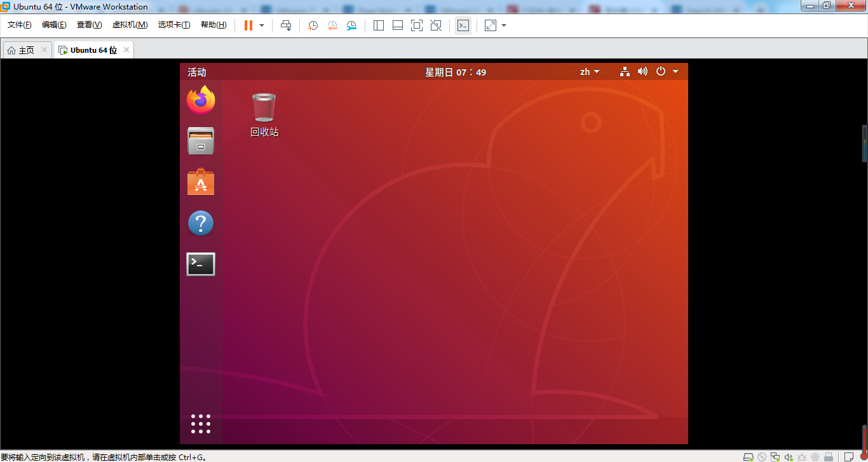Viewport: 868px width, 462px height.
Task: Open the snapshot manager
Action: tap(351, 25)
